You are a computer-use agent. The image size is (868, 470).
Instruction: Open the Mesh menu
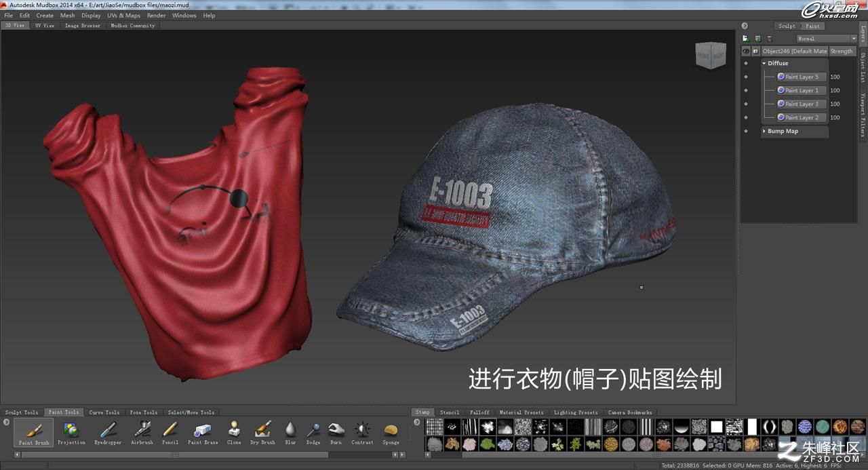(68, 15)
